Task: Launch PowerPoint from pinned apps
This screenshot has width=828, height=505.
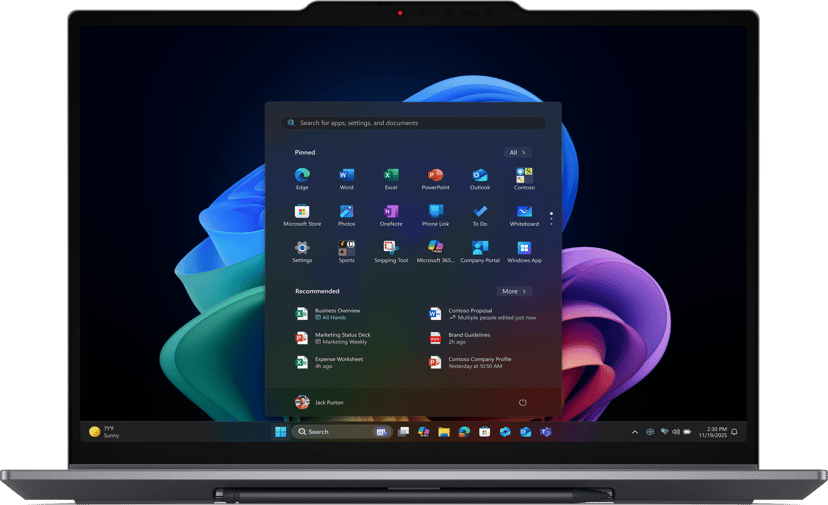Action: [435, 178]
